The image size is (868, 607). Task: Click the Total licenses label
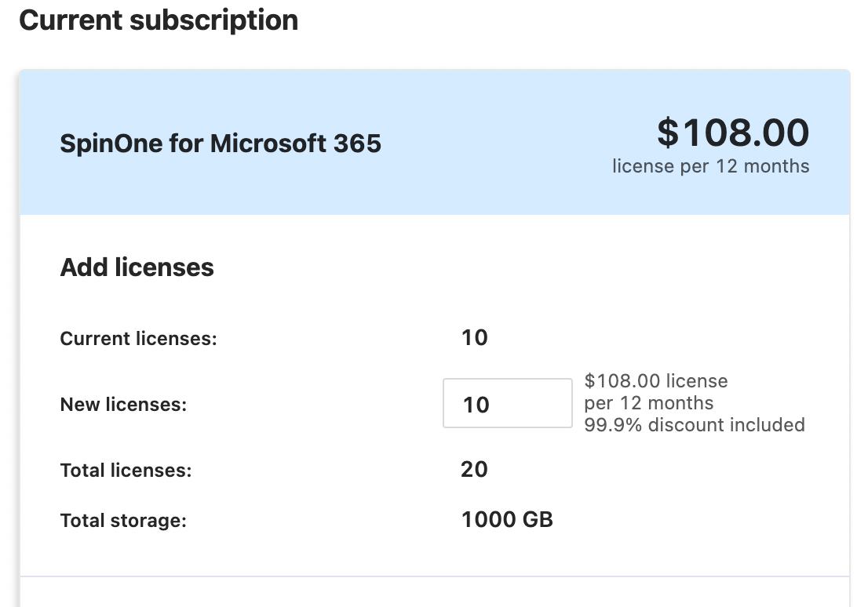(126, 471)
